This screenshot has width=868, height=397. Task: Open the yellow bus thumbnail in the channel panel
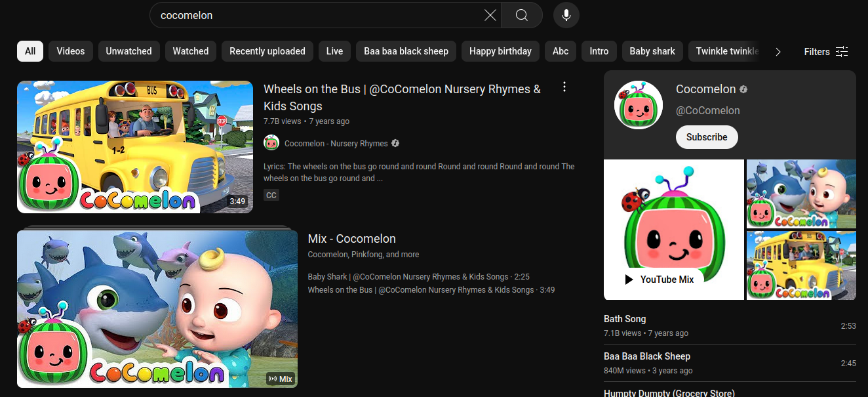tap(801, 265)
